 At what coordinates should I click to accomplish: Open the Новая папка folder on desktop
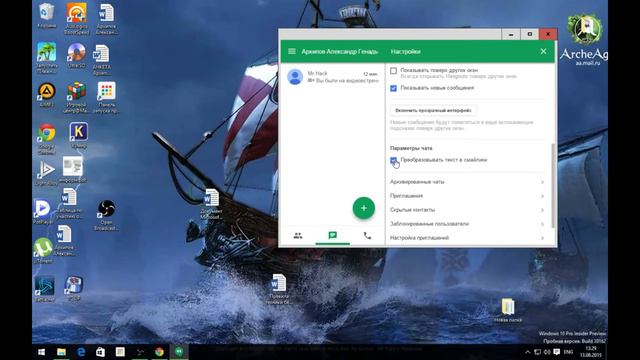(x=508, y=310)
